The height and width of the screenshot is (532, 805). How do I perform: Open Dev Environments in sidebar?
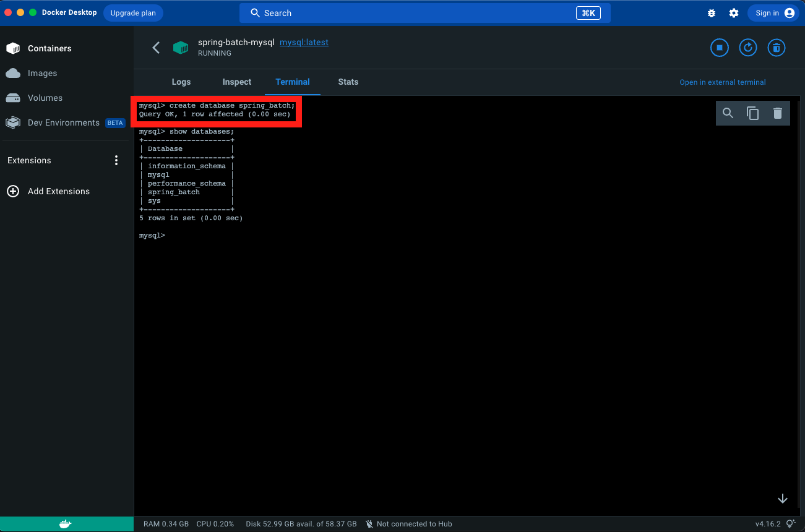tap(64, 122)
